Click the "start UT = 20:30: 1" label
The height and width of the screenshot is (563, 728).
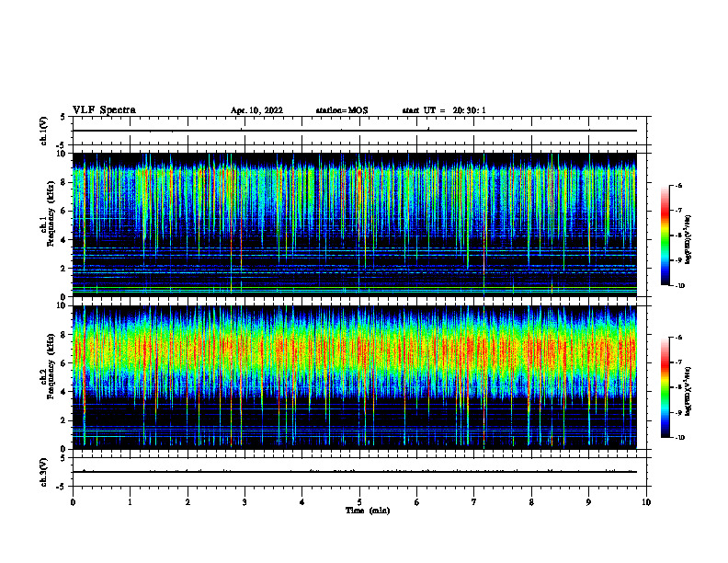tap(444, 110)
